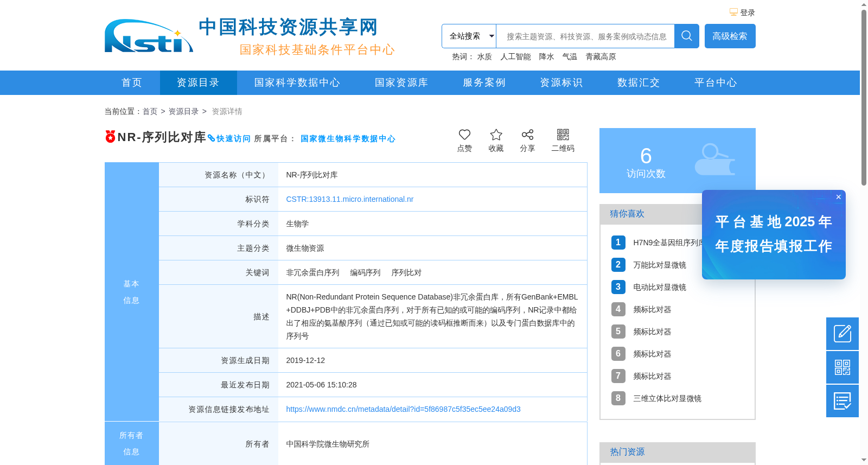Click breadcrumb 资源目录 link

tap(183, 111)
